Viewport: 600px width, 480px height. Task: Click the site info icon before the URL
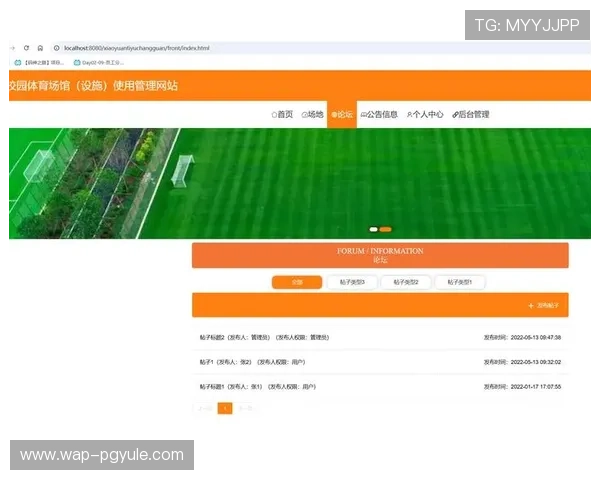click(x=57, y=48)
